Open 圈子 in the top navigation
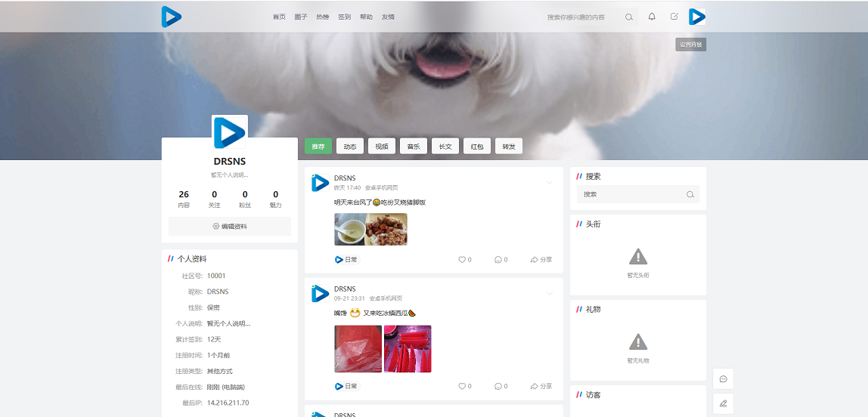The image size is (868, 417). click(x=301, y=17)
